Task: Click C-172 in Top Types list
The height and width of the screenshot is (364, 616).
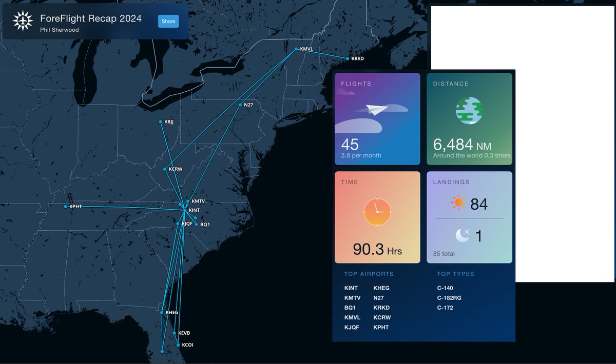Action: tap(445, 308)
